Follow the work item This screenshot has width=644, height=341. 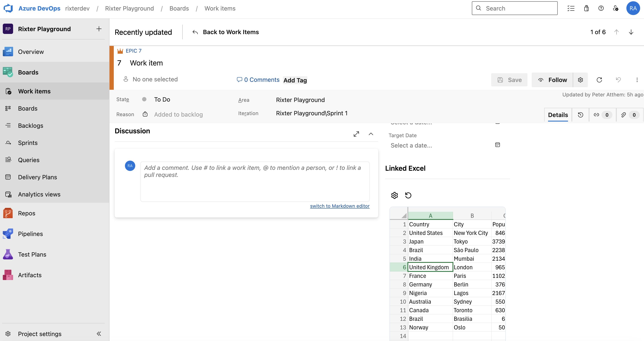[553, 80]
